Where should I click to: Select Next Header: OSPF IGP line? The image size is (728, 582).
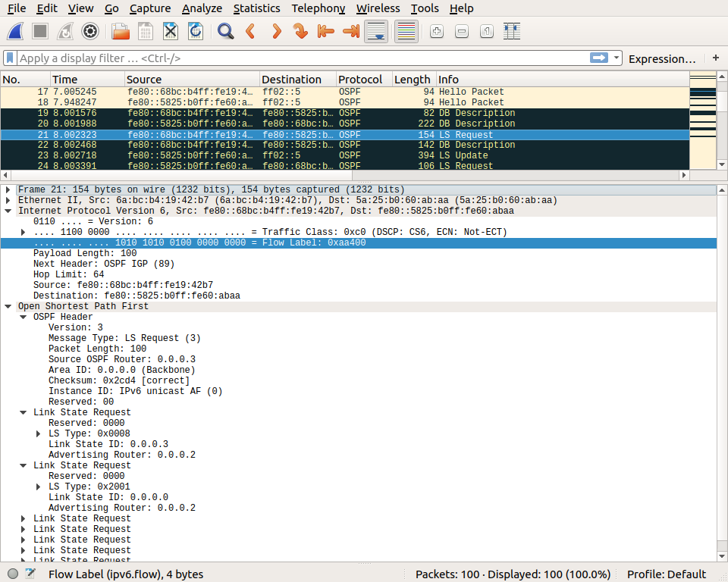coord(104,264)
